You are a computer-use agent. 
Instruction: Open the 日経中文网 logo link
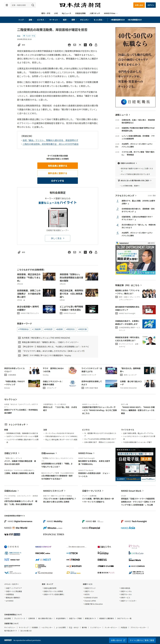tap(12, 534)
